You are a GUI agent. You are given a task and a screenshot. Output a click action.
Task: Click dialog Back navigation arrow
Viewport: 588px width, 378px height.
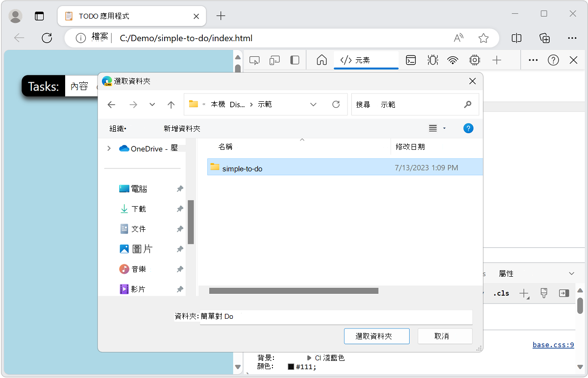point(111,105)
